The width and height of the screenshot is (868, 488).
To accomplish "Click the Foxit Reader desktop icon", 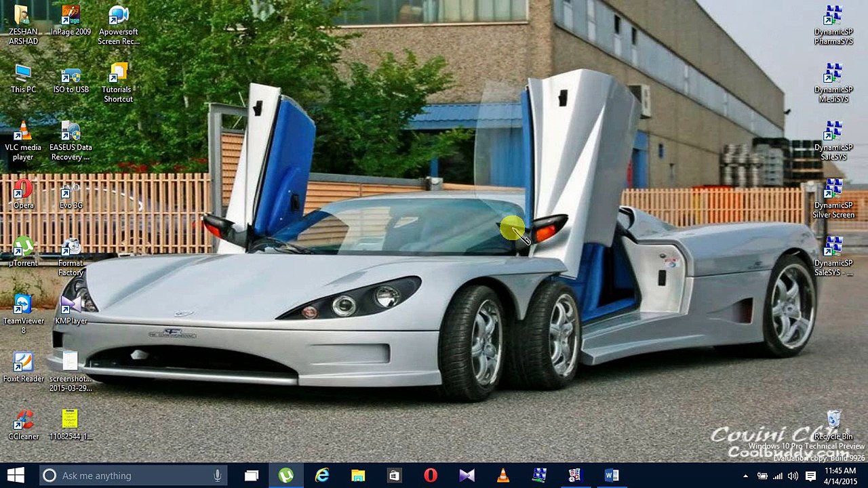I will coord(23,367).
